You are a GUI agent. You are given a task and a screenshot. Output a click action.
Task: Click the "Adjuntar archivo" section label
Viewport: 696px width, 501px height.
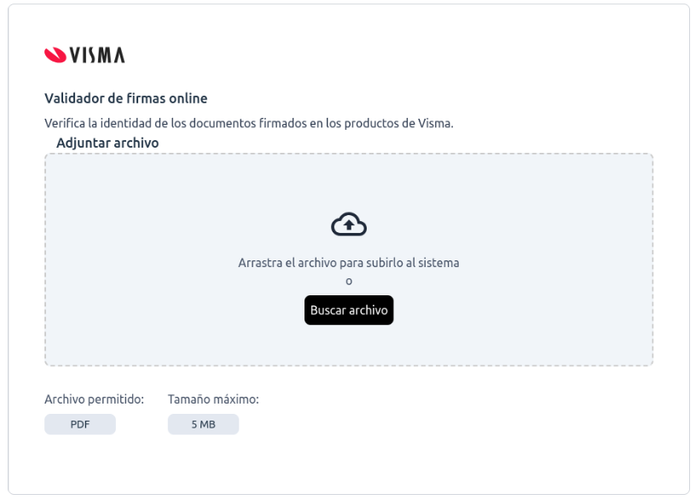pos(107,143)
